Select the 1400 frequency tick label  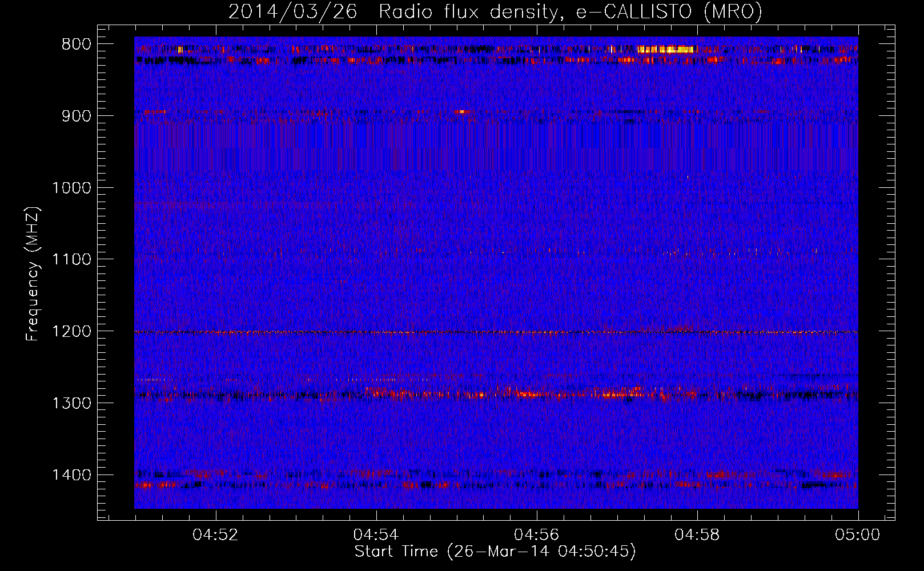coord(71,475)
